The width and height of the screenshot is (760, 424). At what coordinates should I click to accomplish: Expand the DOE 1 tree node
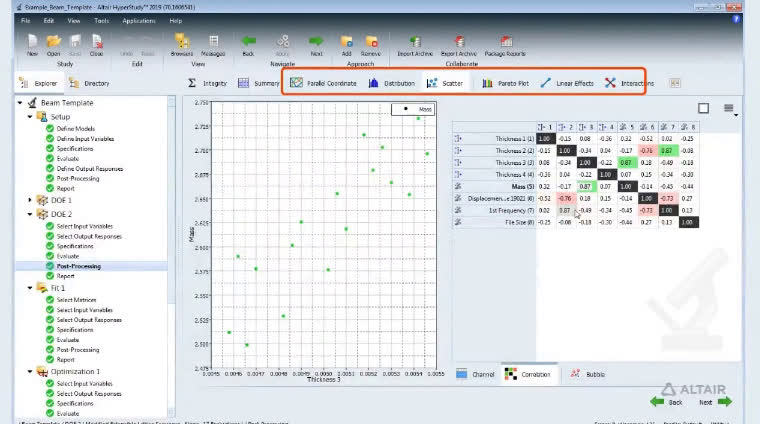point(30,200)
